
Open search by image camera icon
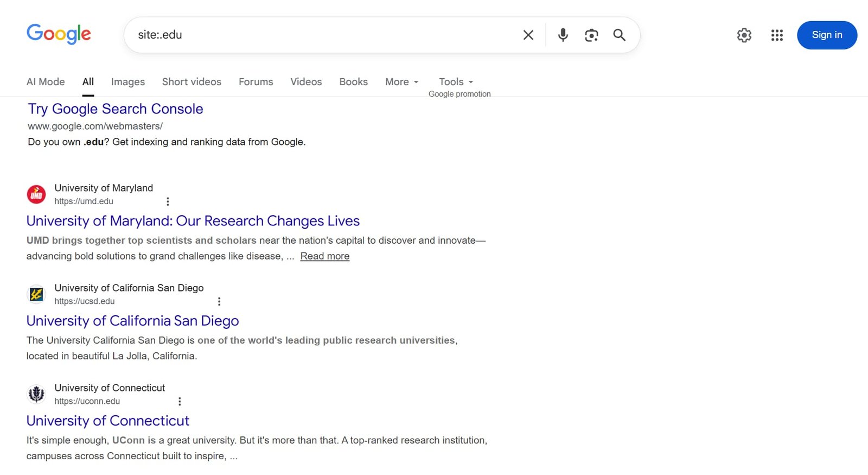tap(591, 35)
